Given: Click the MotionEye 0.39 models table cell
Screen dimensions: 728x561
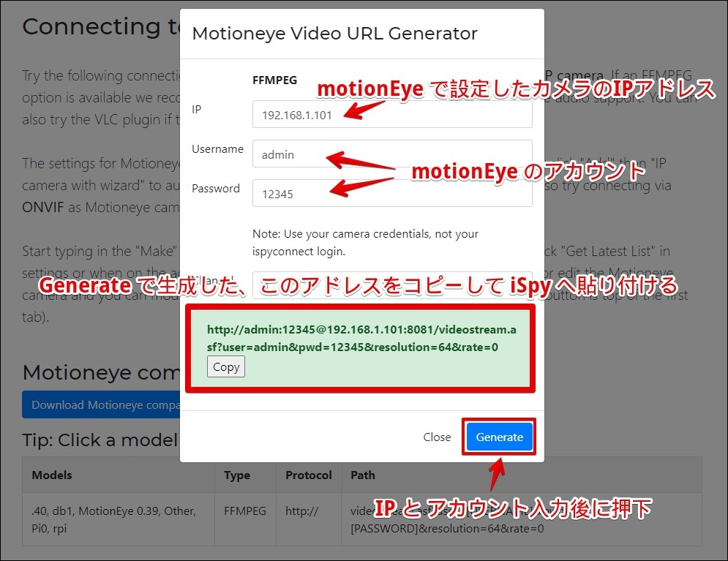Looking at the screenshot, I should 119,519.
